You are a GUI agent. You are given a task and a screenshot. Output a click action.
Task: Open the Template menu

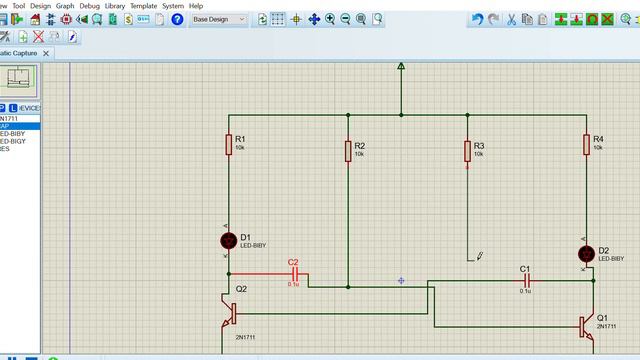point(143,6)
